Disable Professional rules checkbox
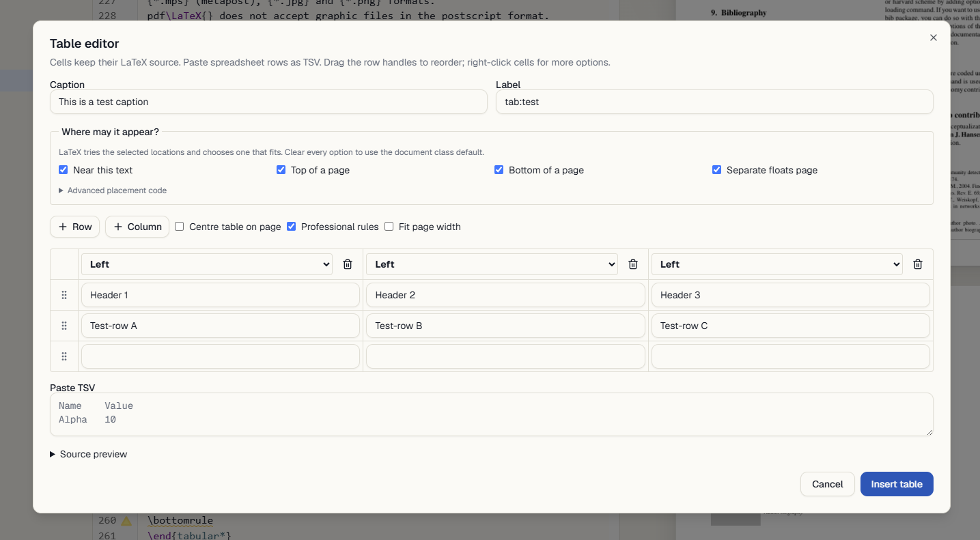The image size is (980, 540). click(x=292, y=227)
